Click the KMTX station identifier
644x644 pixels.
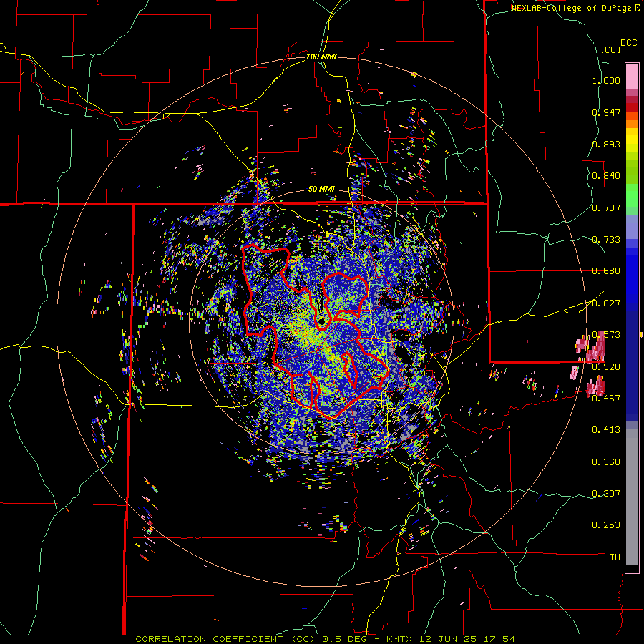point(401,639)
